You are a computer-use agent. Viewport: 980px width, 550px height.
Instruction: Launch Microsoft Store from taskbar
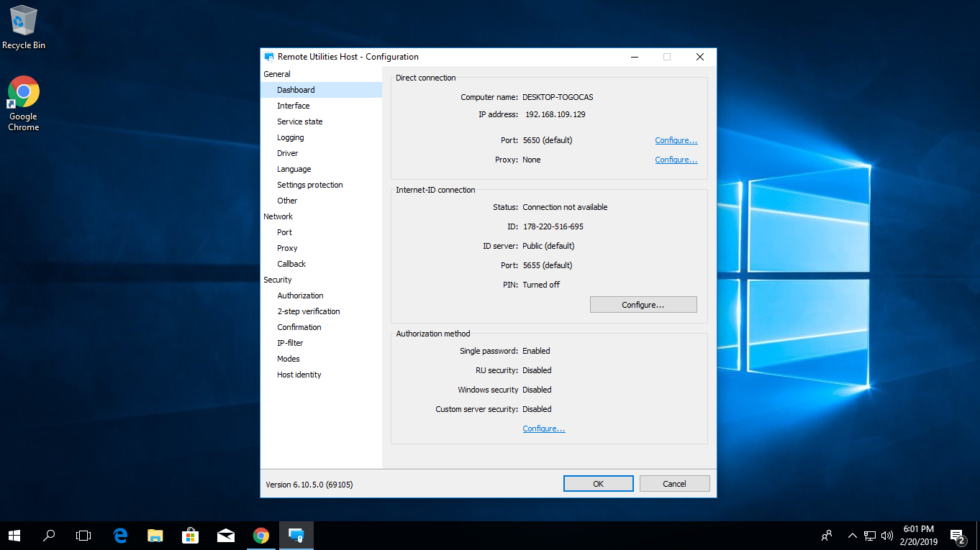point(191,536)
